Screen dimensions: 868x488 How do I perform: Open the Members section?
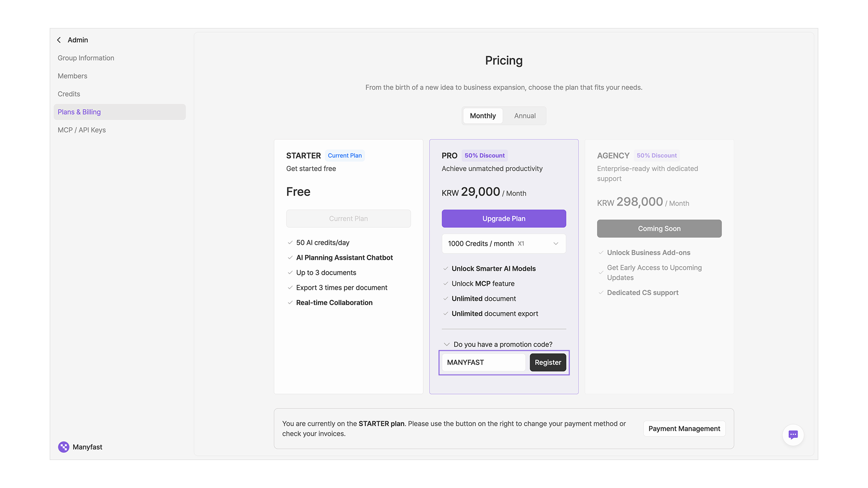[x=72, y=76]
